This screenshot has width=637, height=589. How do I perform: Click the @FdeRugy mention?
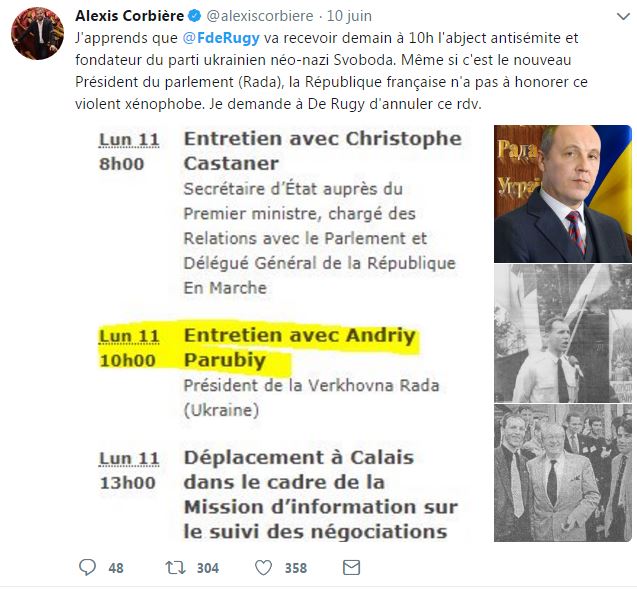pos(221,38)
